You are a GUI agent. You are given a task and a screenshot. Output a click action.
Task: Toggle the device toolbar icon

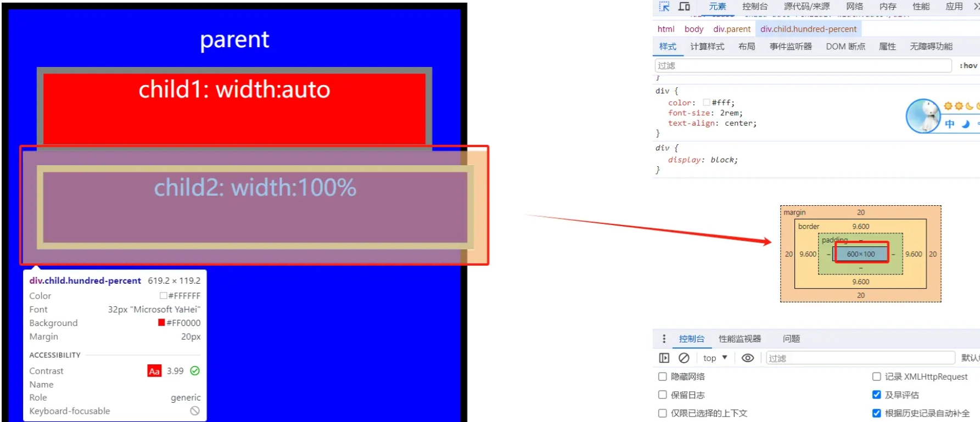point(684,7)
